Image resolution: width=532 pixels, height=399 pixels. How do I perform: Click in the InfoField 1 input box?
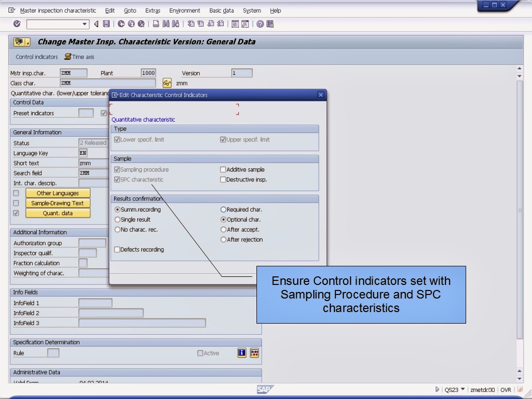click(96, 303)
